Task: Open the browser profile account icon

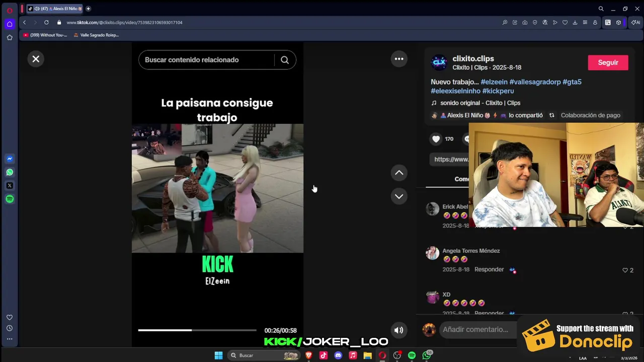Action: pyautogui.click(x=595, y=22)
